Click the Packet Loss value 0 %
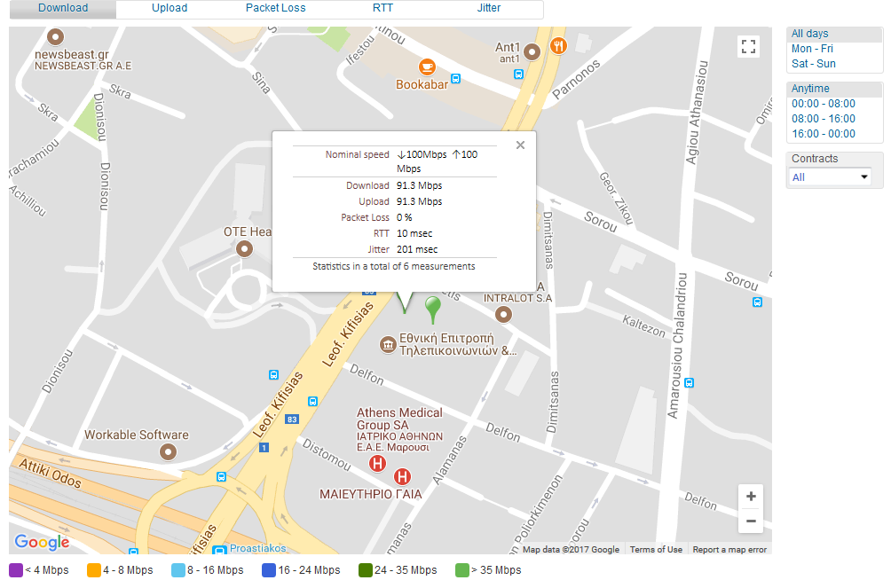891x588 pixels. (404, 217)
